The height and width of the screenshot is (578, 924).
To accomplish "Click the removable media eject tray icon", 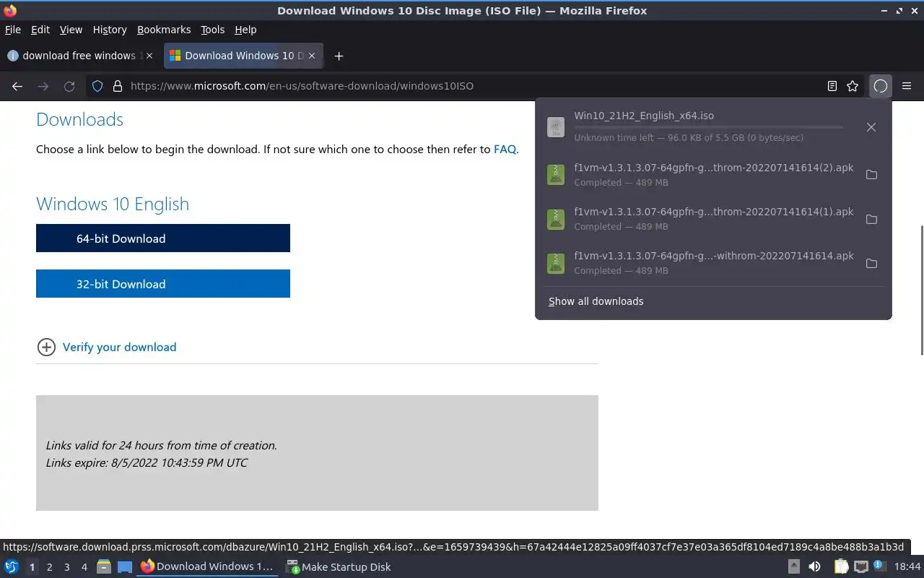I will pos(793,567).
